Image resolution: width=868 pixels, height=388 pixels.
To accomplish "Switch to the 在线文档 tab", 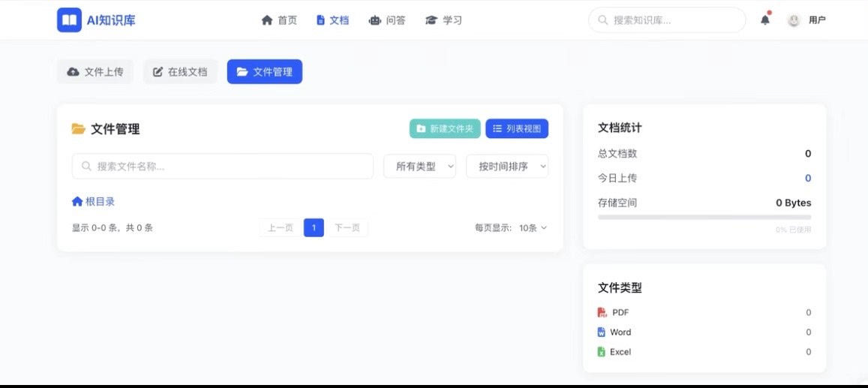I will (x=181, y=72).
